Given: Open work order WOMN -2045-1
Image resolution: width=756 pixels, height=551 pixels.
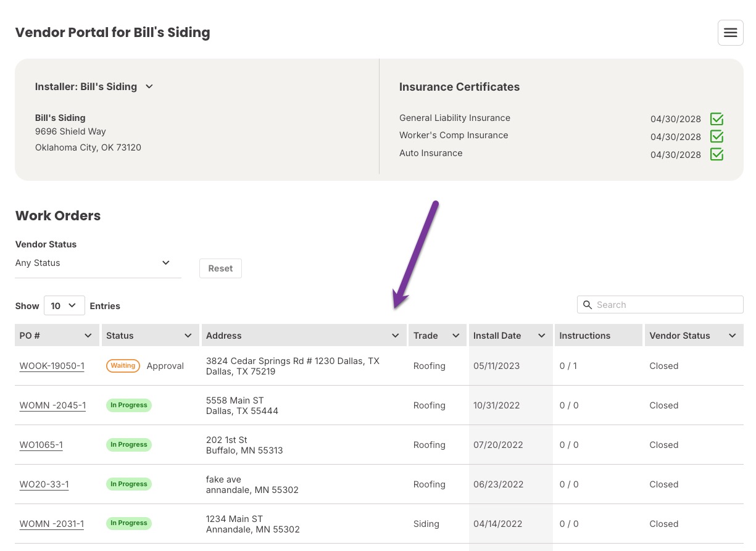Looking at the screenshot, I should (52, 405).
